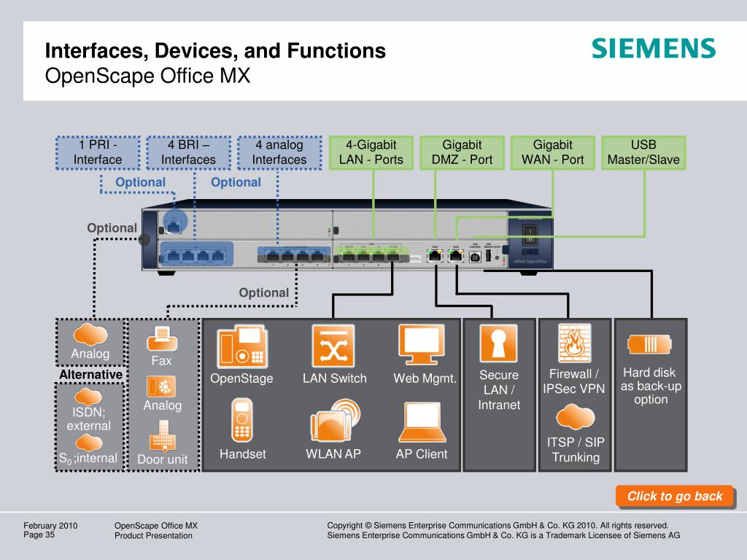Click the power switch on the device
Screen dimensions: 747x560
pyautogui.click(x=530, y=234)
